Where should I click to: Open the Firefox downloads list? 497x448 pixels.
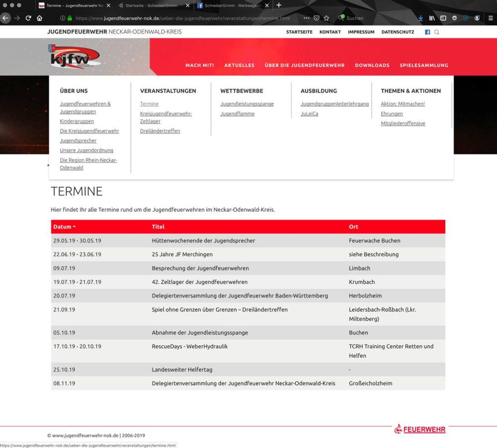[421, 18]
